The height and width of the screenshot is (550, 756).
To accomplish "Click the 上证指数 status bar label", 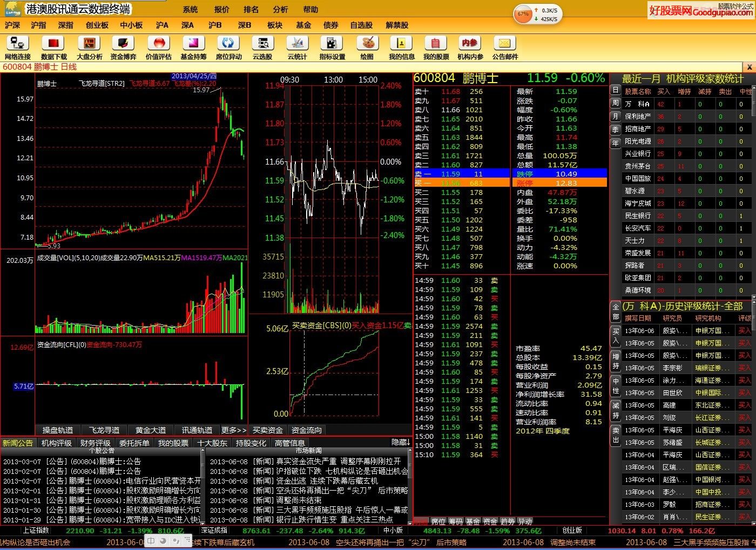I will [x=36, y=531].
